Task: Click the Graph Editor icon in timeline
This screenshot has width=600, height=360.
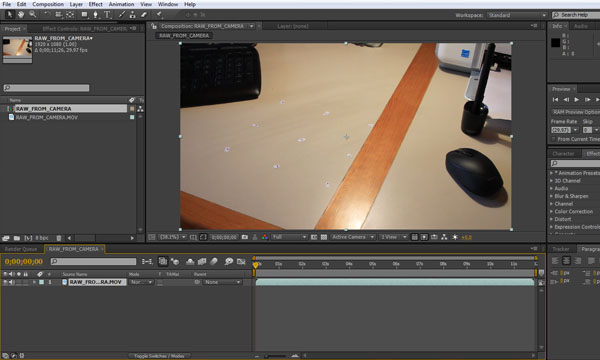Action: (241, 262)
